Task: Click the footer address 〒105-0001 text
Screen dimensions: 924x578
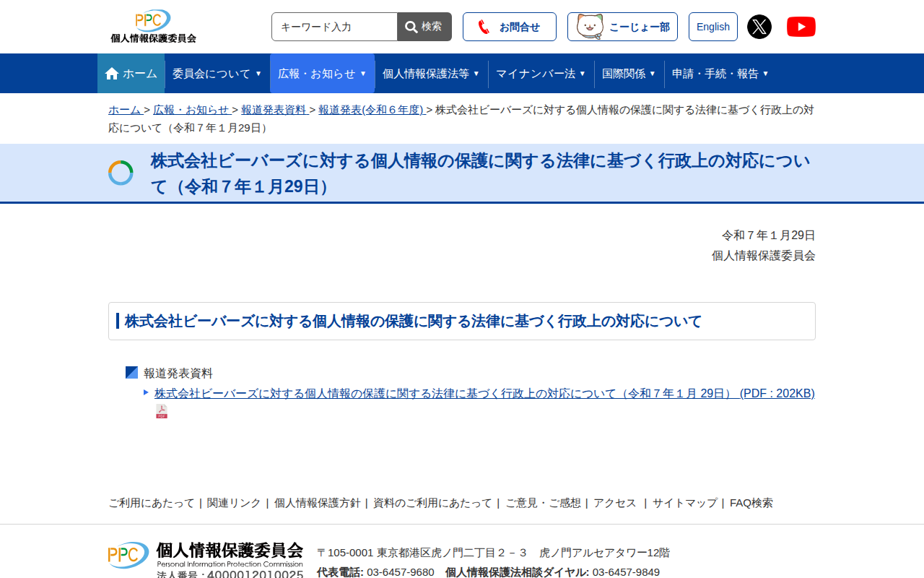Action: point(493,553)
